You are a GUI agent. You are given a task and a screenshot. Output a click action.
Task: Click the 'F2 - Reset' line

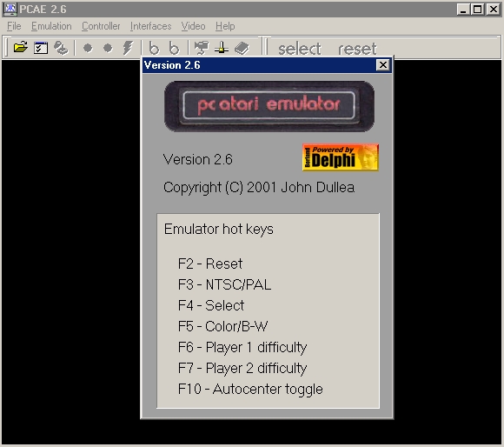pyautogui.click(x=210, y=264)
